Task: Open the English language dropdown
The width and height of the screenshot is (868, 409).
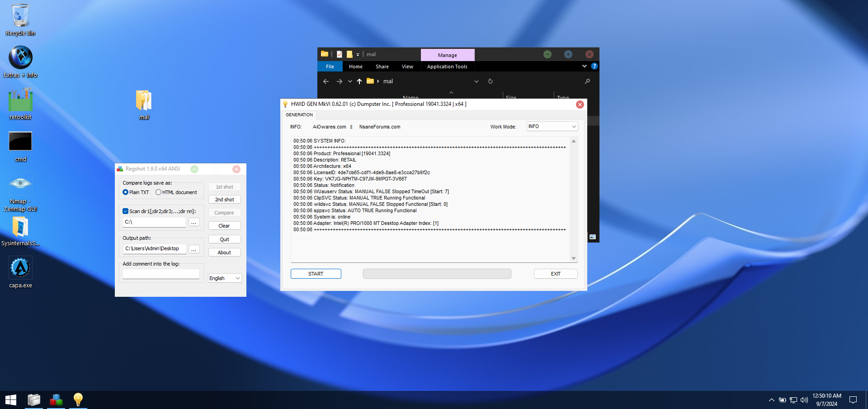Action: (x=225, y=278)
